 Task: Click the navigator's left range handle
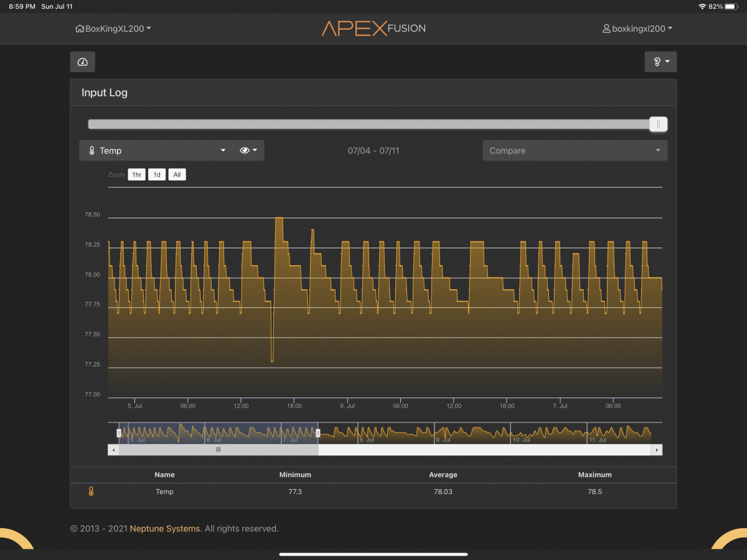coord(119,432)
